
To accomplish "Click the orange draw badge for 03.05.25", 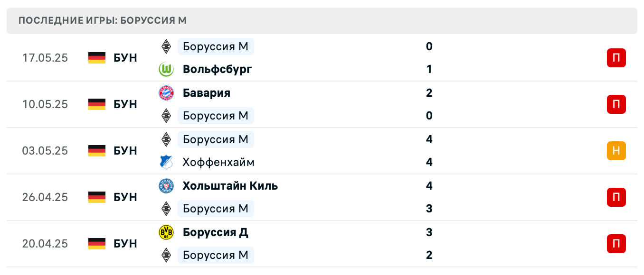I will (616, 151).
